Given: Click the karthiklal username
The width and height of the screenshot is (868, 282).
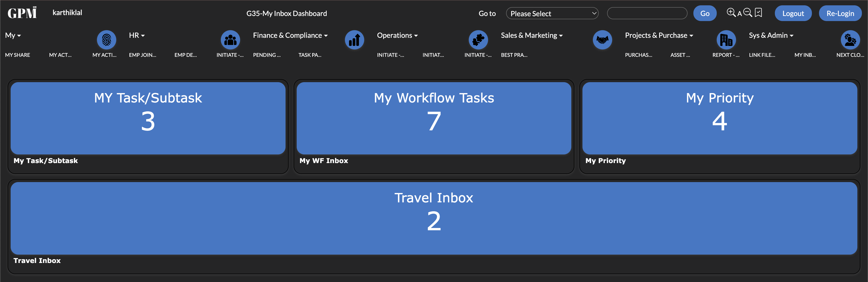Looking at the screenshot, I should coord(68,12).
